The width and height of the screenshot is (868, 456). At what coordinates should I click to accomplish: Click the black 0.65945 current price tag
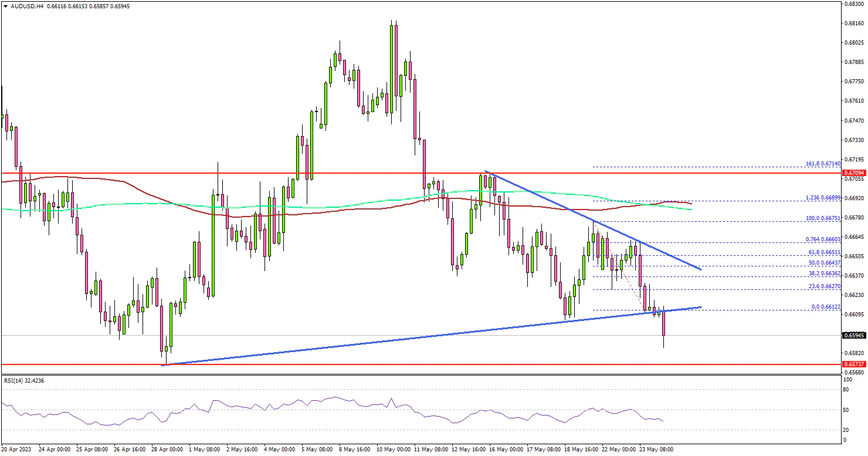(x=853, y=336)
